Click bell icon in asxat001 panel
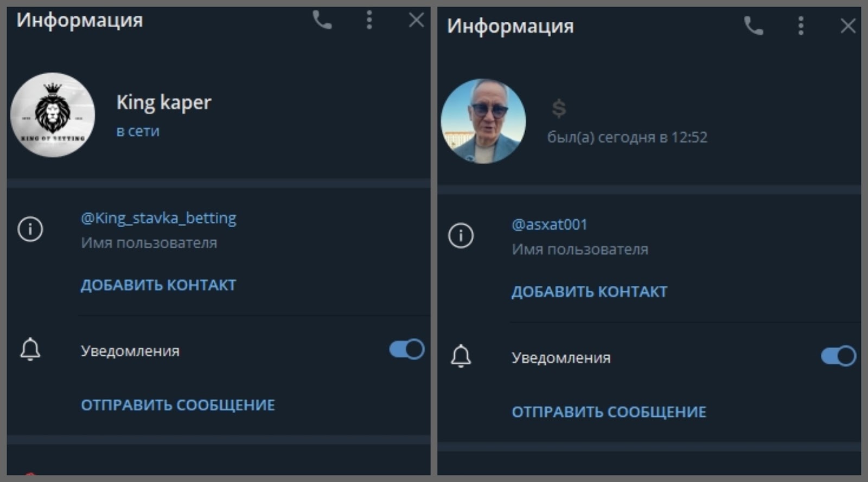868x482 pixels. click(x=461, y=356)
